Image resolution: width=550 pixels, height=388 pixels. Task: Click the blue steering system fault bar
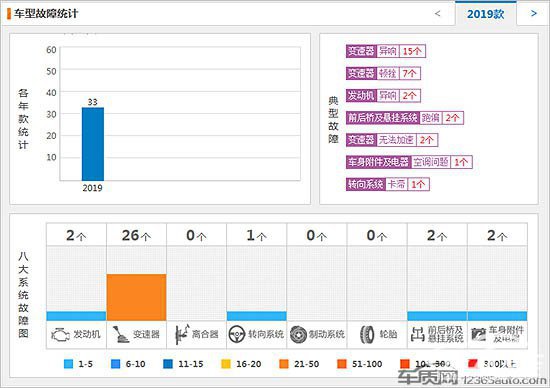click(x=257, y=316)
